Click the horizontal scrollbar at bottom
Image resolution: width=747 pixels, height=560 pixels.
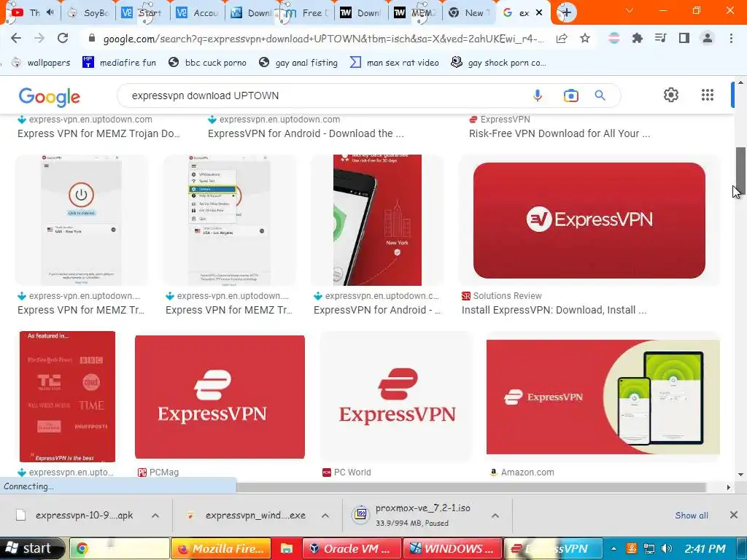point(471,487)
